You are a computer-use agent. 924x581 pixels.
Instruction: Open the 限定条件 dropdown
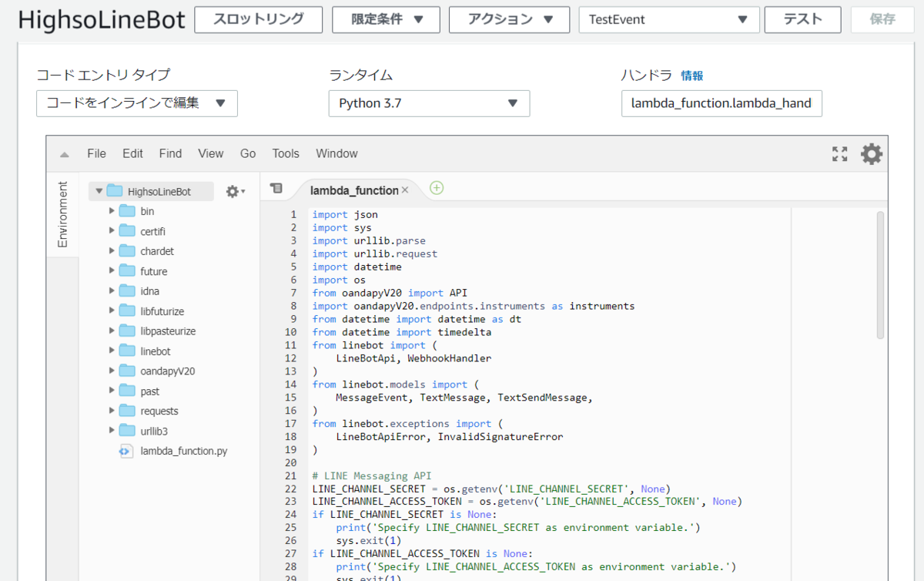coord(387,20)
